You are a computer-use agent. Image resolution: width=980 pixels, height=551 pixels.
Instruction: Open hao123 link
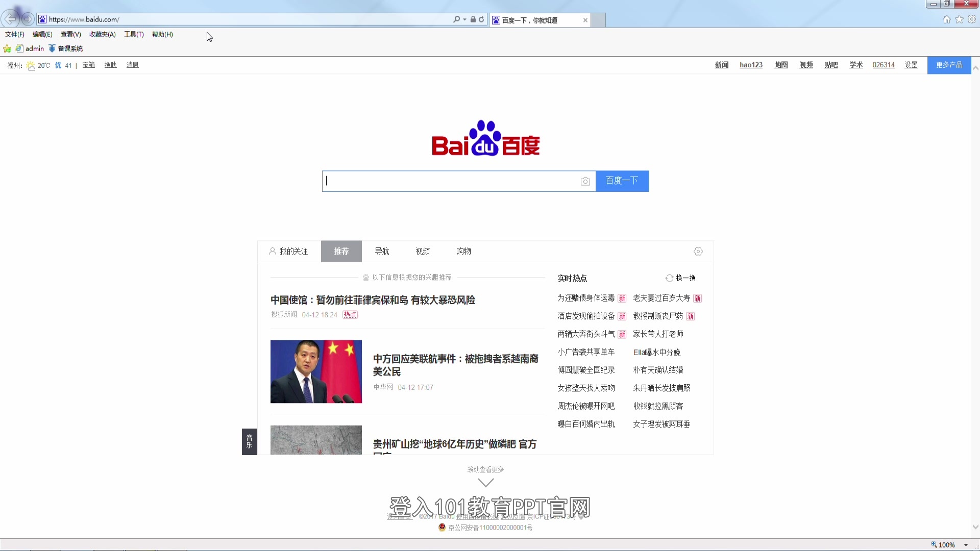751,65
